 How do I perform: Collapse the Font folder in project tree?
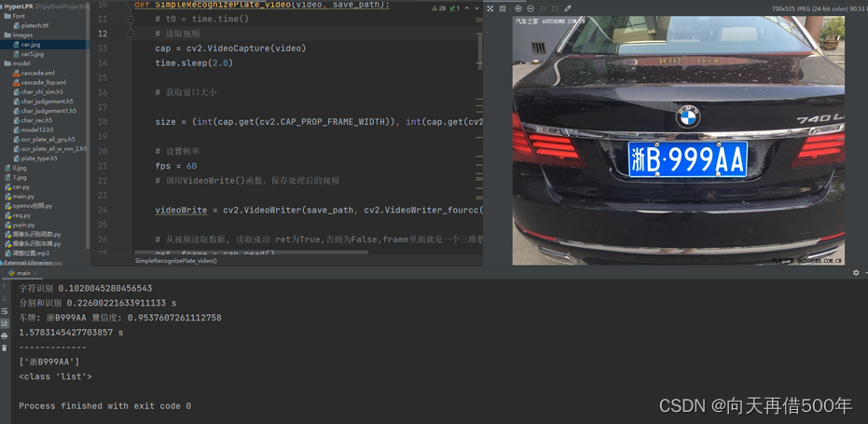(15, 16)
